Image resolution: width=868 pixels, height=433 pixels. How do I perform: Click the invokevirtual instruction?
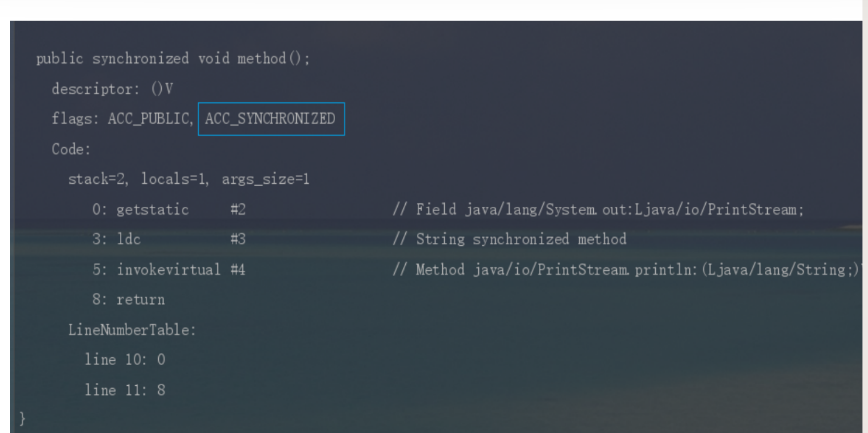tap(169, 270)
